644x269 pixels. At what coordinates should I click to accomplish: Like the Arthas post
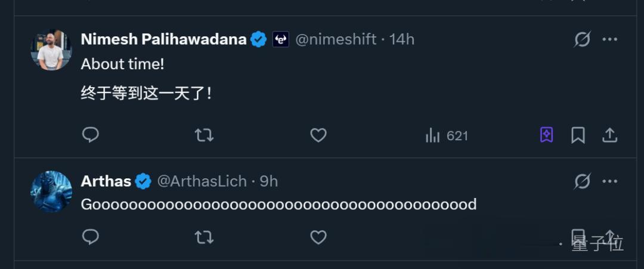pos(318,237)
